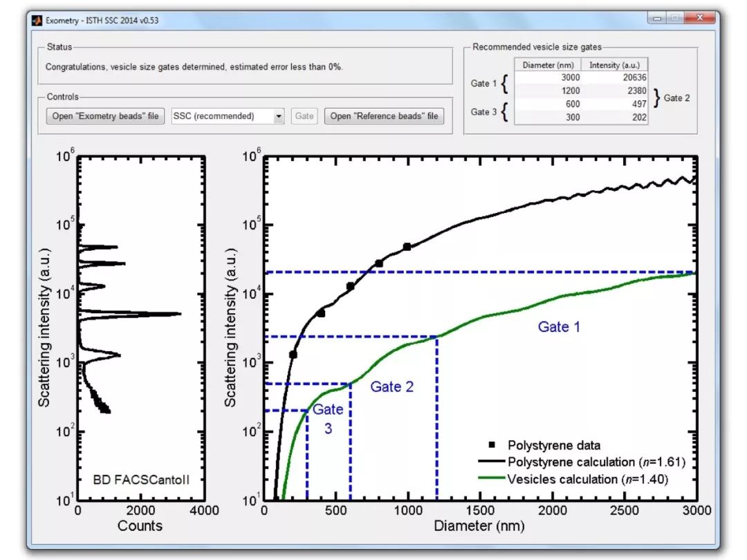Image resolution: width=747 pixels, height=560 pixels.
Task: Close the Exometry window
Action: (699, 18)
